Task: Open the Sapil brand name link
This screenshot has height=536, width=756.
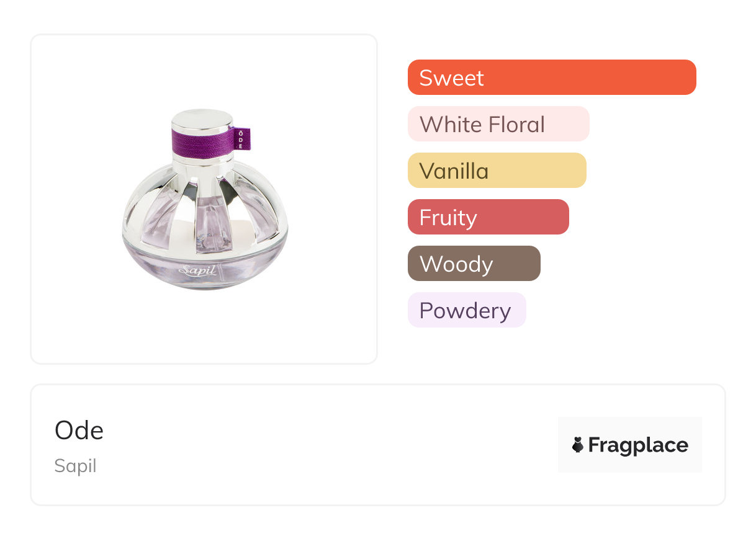Action: tap(75, 466)
